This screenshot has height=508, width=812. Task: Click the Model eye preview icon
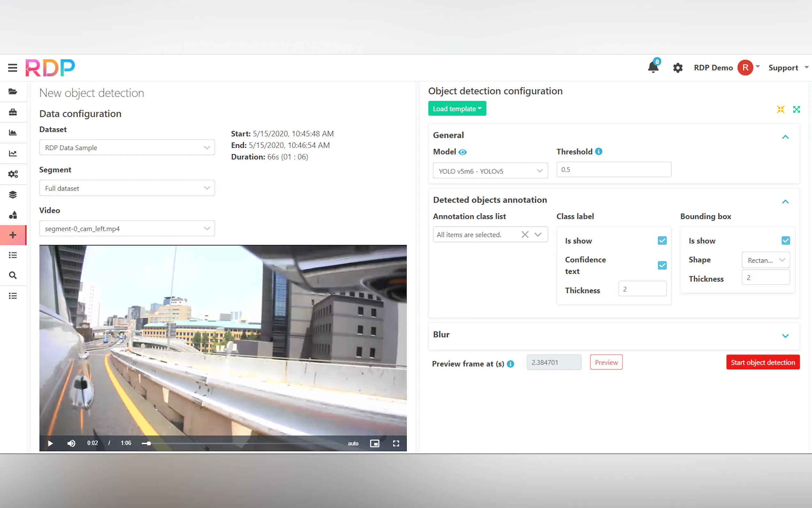[462, 152]
